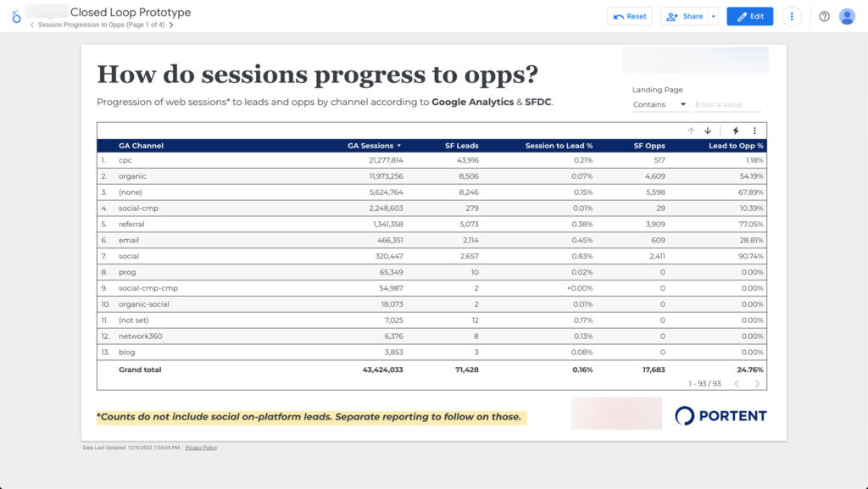Open the chart's lightning-bolt quick actions icon
Image resolution: width=868 pixels, height=489 pixels.
coord(737,130)
